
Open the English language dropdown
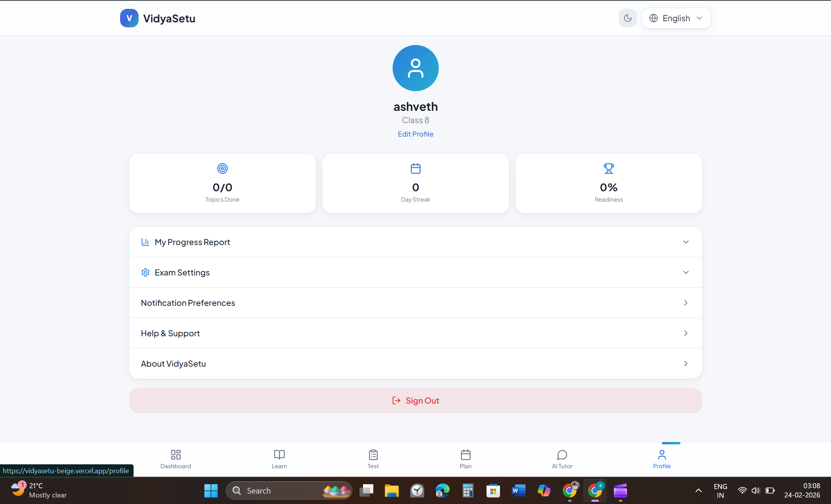676,18
